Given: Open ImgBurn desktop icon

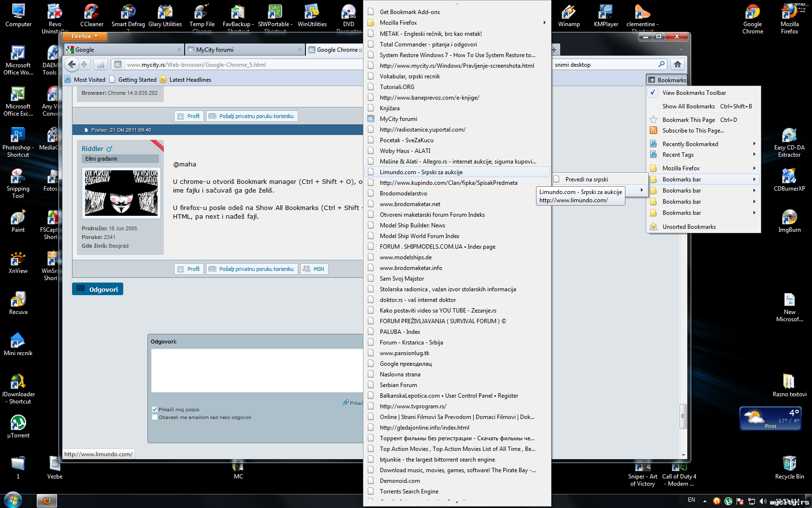Looking at the screenshot, I should [x=789, y=221].
